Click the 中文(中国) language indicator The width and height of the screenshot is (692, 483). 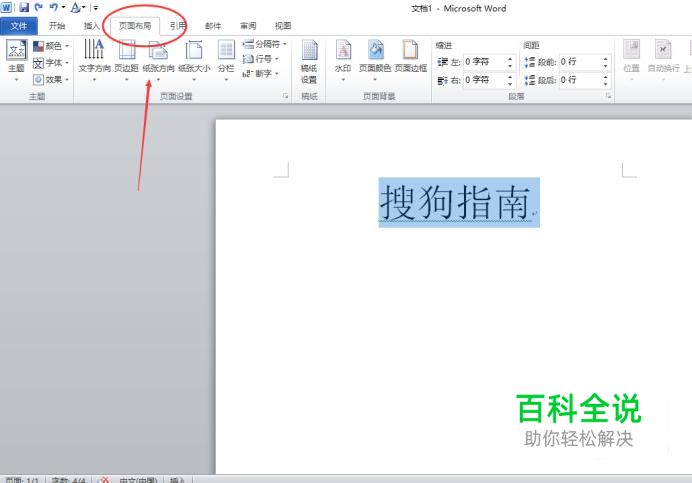[x=138, y=479]
